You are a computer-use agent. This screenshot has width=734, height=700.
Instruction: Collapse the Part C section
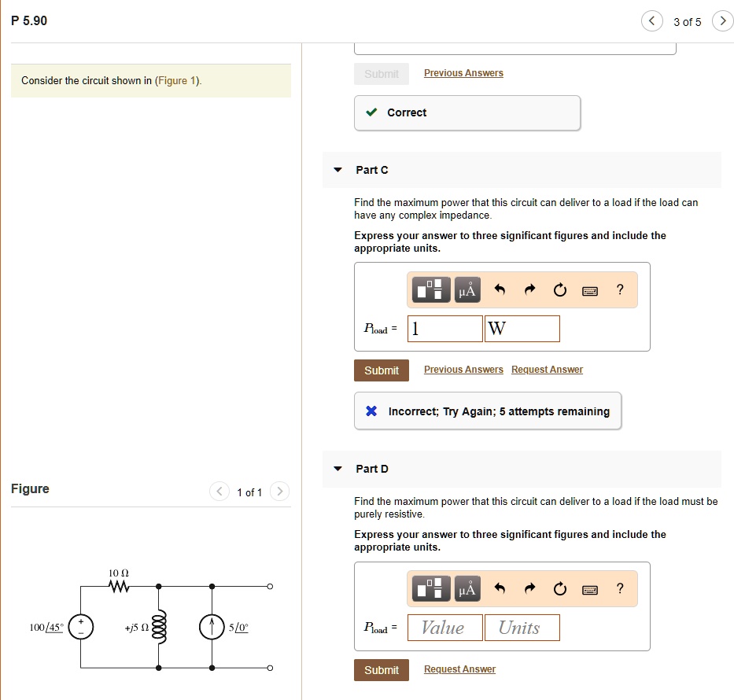[x=337, y=170]
